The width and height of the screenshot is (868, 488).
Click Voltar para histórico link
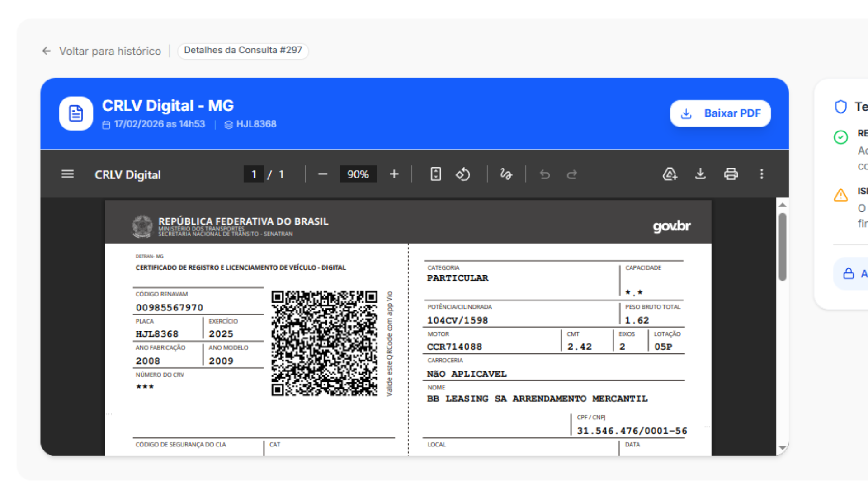pyautogui.click(x=110, y=51)
